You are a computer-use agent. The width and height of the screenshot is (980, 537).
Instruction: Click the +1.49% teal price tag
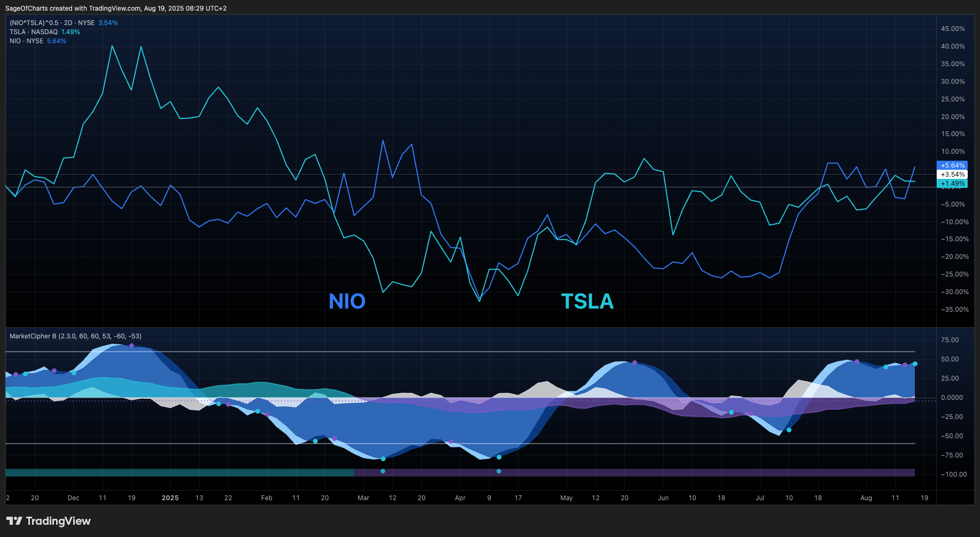pyautogui.click(x=952, y=184)
